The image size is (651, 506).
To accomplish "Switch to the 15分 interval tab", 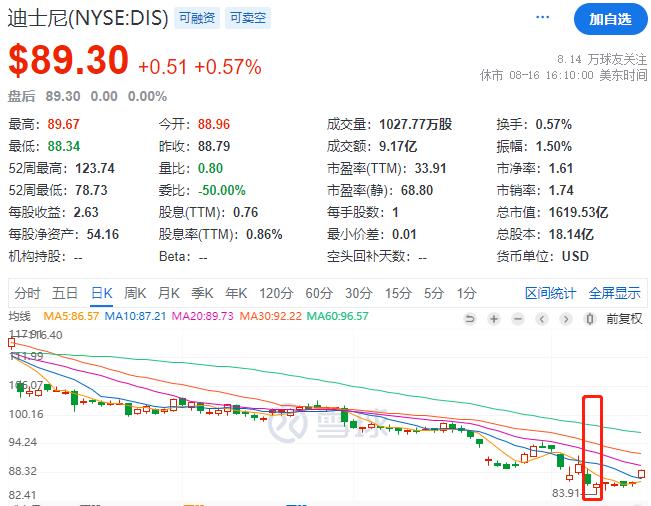I will [x=398, y=293].
